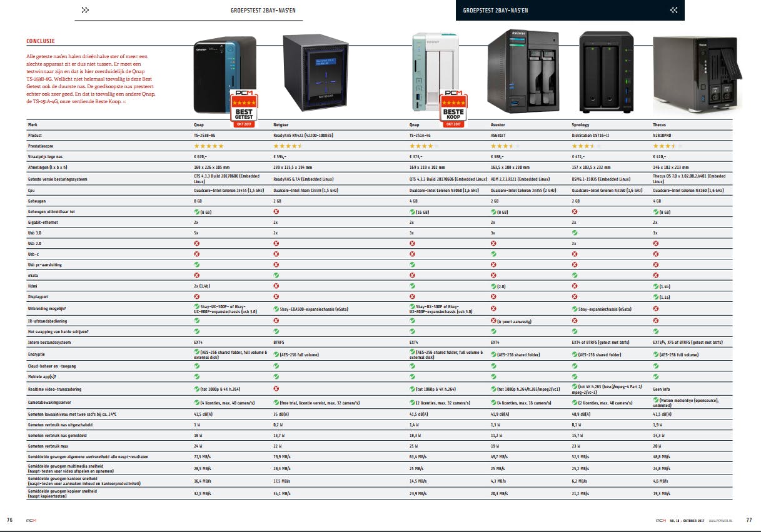Click Synology's noise level 40,9 dB(A)

[582, 414]
